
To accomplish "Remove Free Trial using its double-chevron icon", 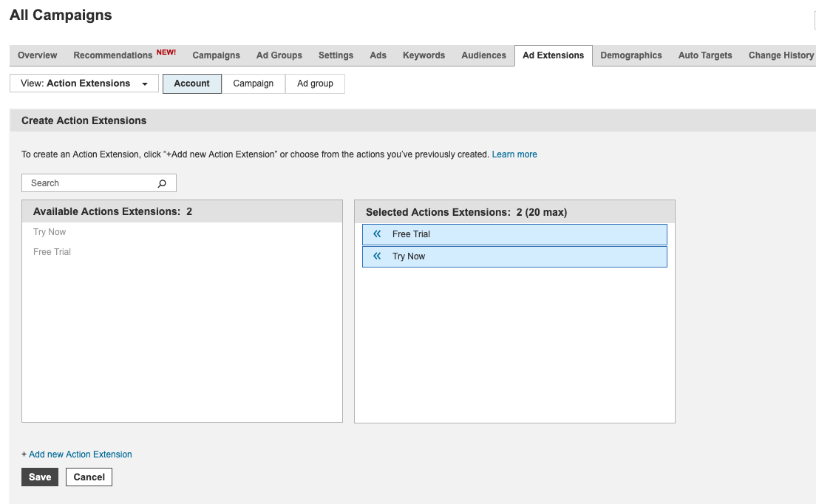I will point(377,234).
